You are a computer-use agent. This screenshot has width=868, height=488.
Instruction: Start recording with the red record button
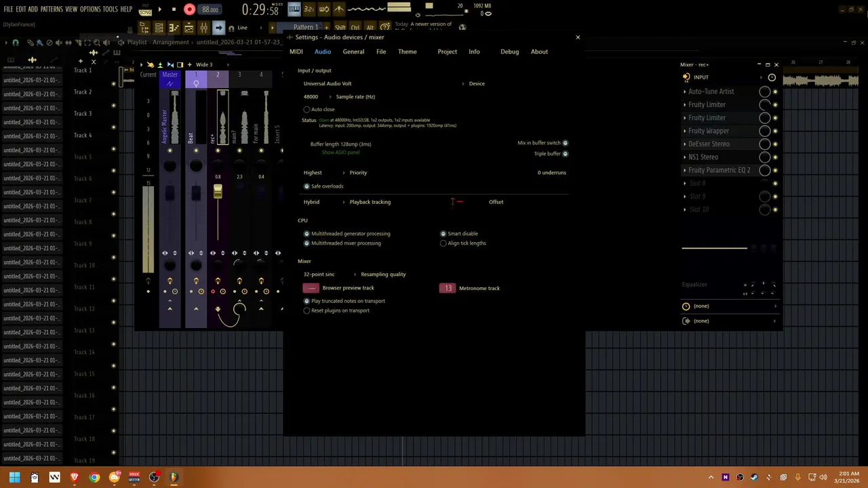pos(189,9)
